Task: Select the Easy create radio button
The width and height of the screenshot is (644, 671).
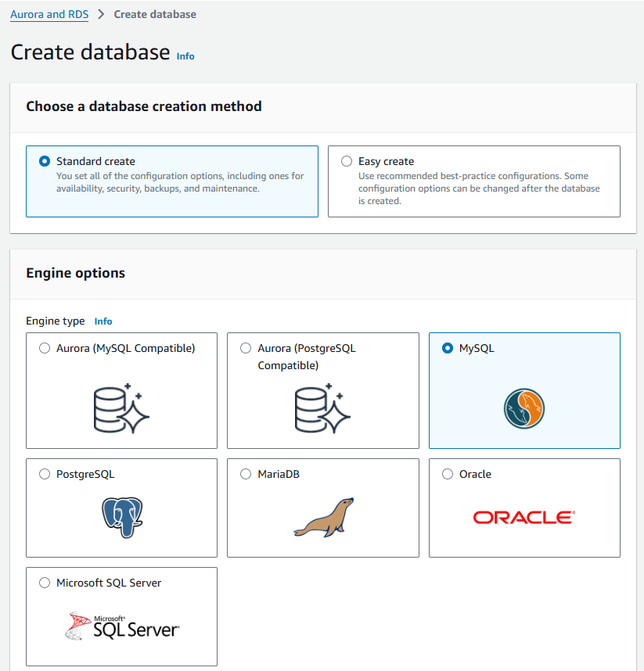Action: (347, 161)
